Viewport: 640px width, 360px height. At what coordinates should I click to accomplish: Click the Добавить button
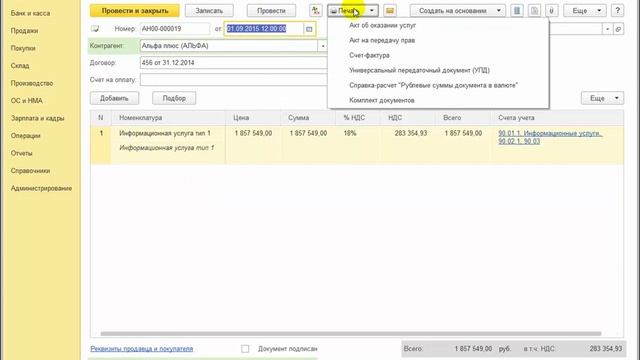pyautogui.click(x=114, y=98)
